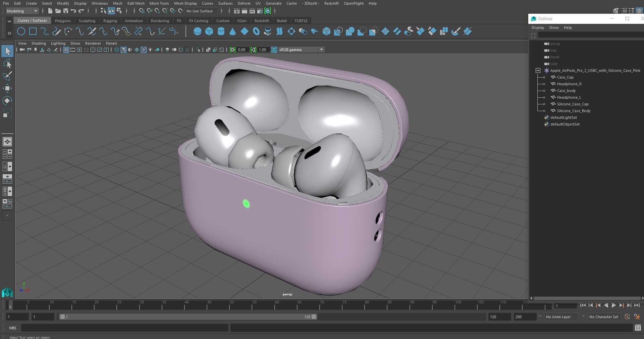Play the animation forwards
The height and width of the screenshot is (339, 644).
tap(613, 305)
